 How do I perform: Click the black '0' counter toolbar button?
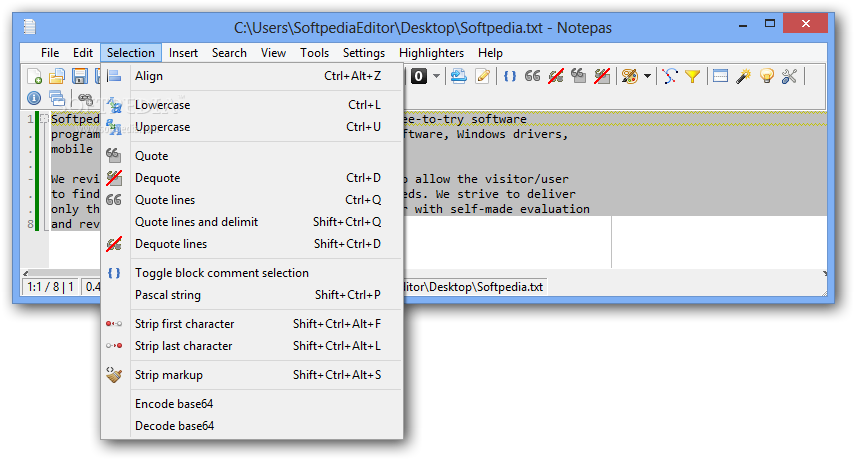419,76
